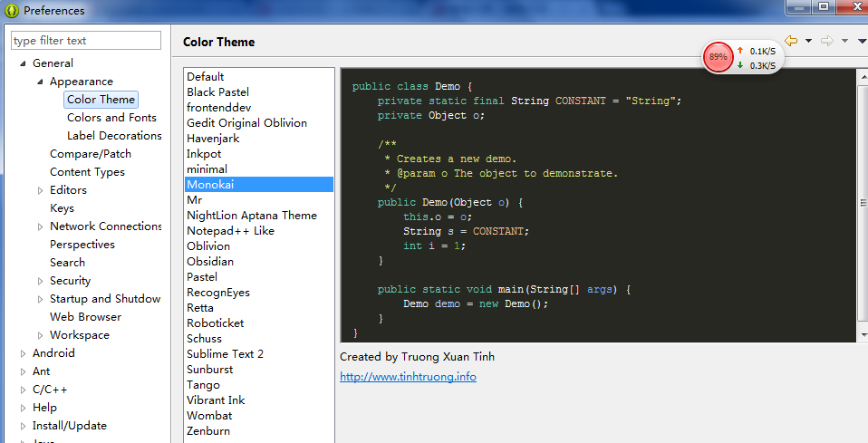The width and height of the screenshot is (868, 443).
Task: Open Keys preferences page
Action: click(x=62, y=208)
